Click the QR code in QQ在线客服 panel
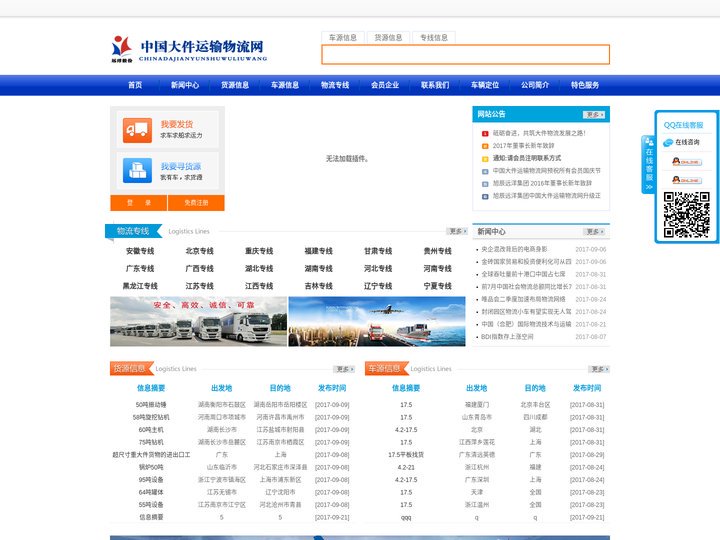This screenshot has width=720, height=540. [x=686, y=214]
